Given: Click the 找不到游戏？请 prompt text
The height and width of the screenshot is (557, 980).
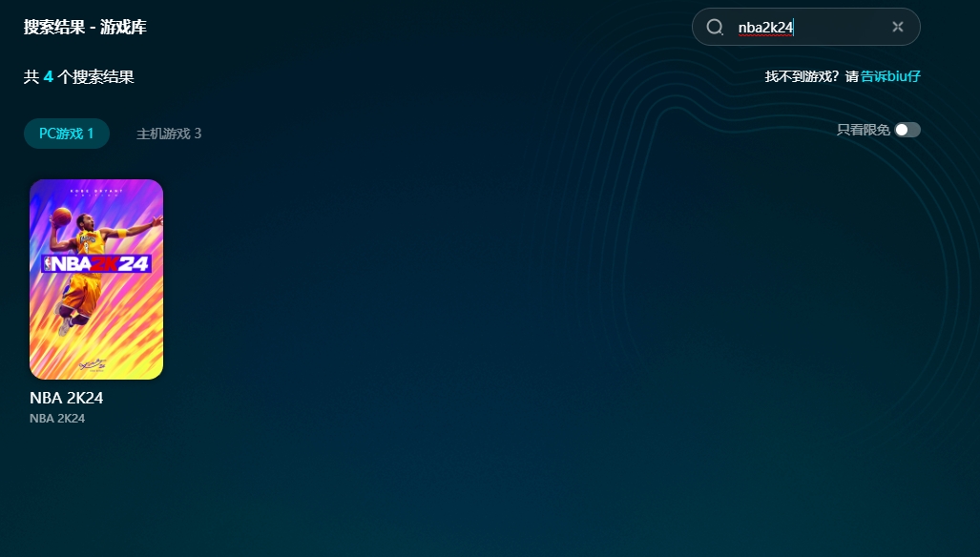Looking at the screenshot, I should pos(811,76).
